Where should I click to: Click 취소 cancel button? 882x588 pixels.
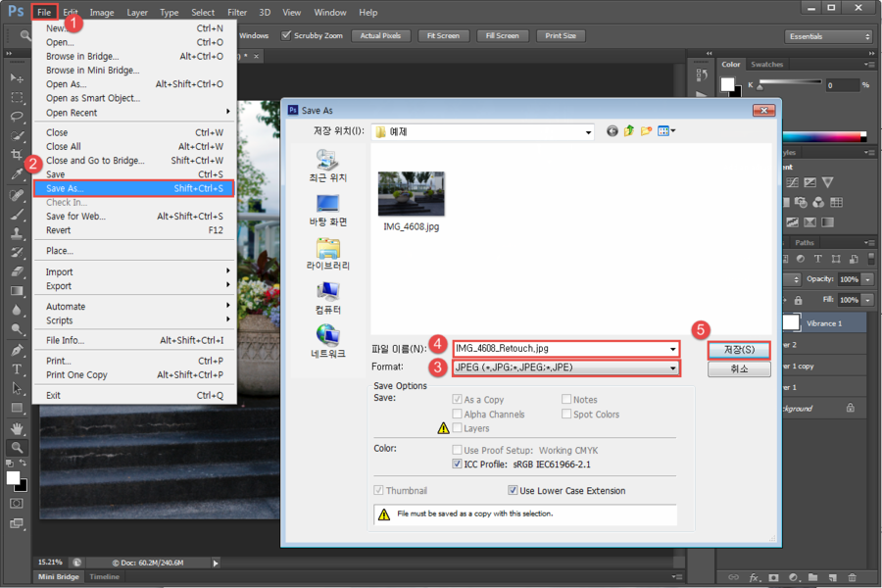tap(739, 369)
